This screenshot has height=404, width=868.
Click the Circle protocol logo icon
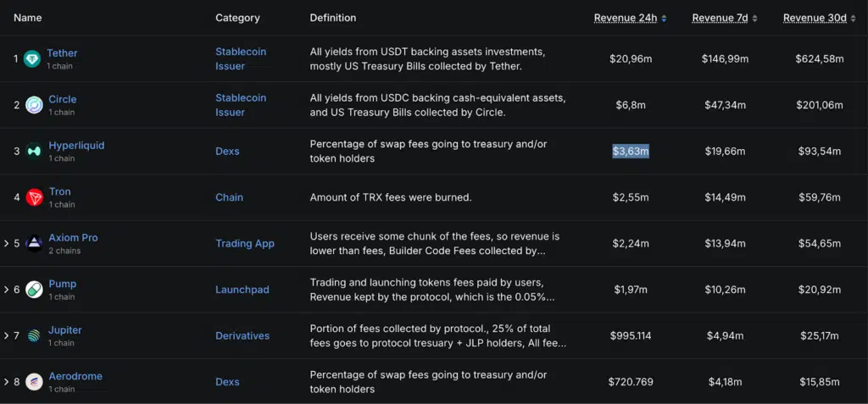(34, 105)
